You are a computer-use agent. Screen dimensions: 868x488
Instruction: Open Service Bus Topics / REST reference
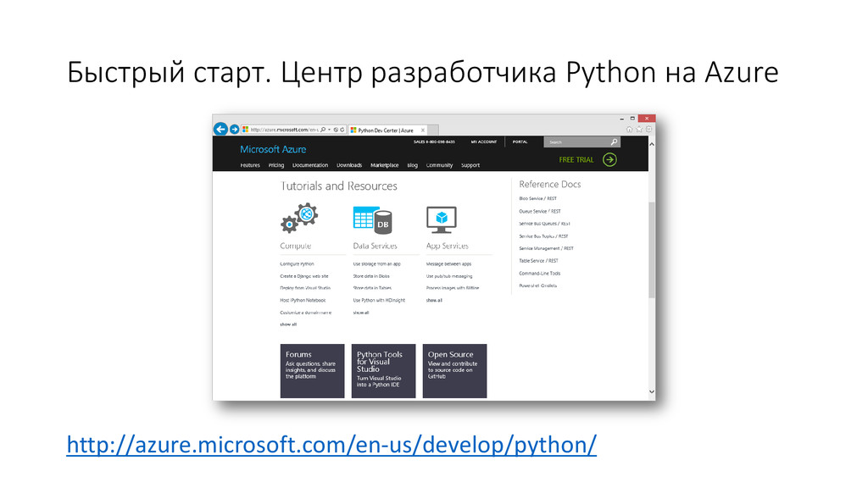543,236
